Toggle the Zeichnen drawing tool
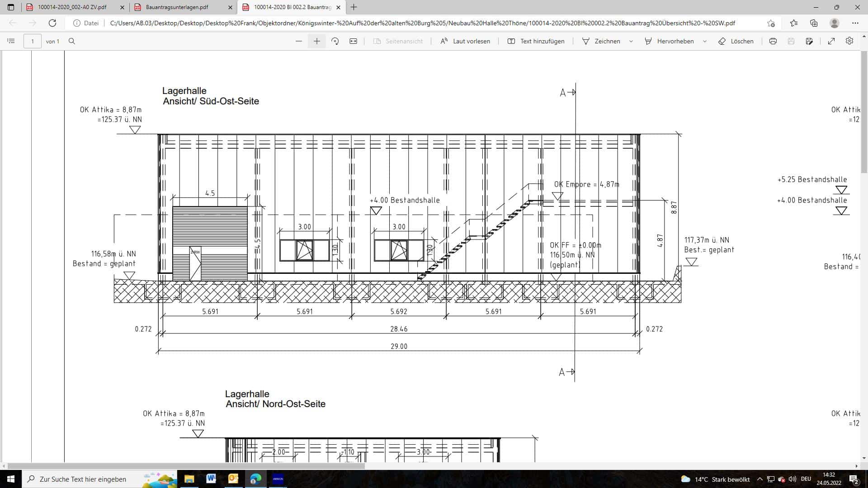 [601, 41]
